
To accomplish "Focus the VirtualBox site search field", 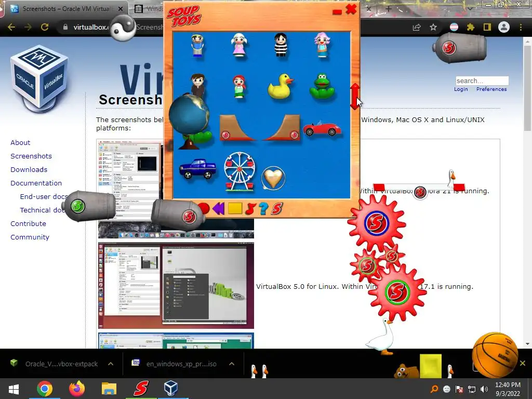I will (x=482, y=81).
